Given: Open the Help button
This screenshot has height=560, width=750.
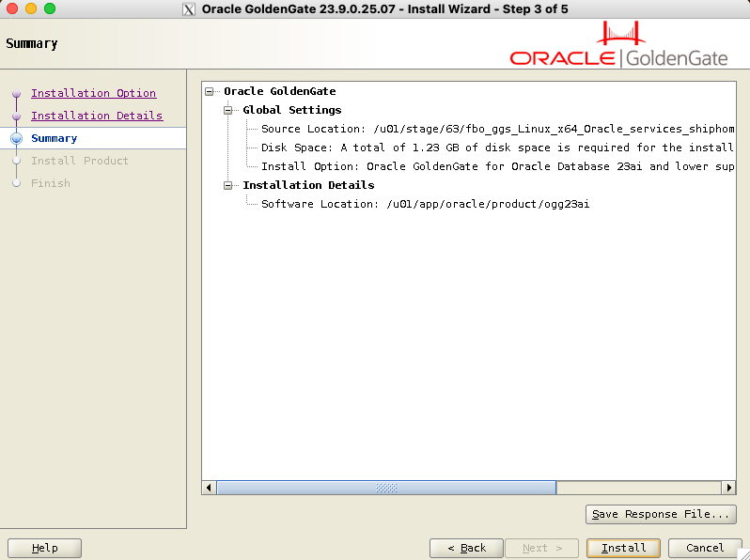Looking at the screenshot, I should tap(44, 548).
